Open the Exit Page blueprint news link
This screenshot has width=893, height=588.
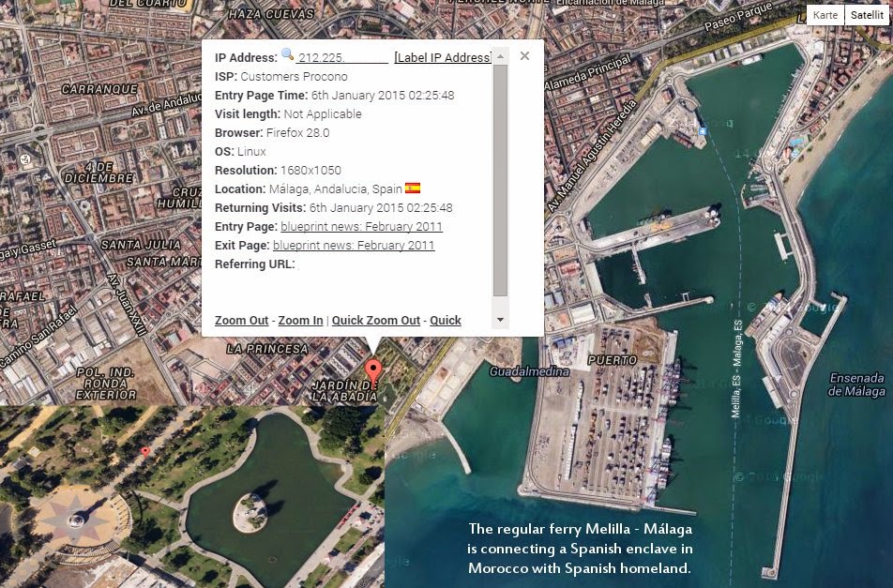354,246
